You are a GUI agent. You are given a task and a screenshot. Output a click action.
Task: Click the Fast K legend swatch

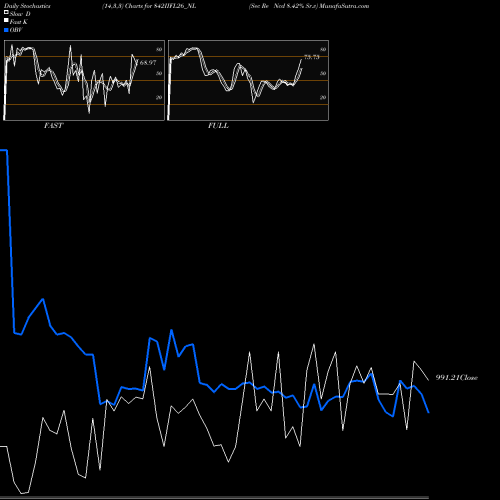click(6, 21)
